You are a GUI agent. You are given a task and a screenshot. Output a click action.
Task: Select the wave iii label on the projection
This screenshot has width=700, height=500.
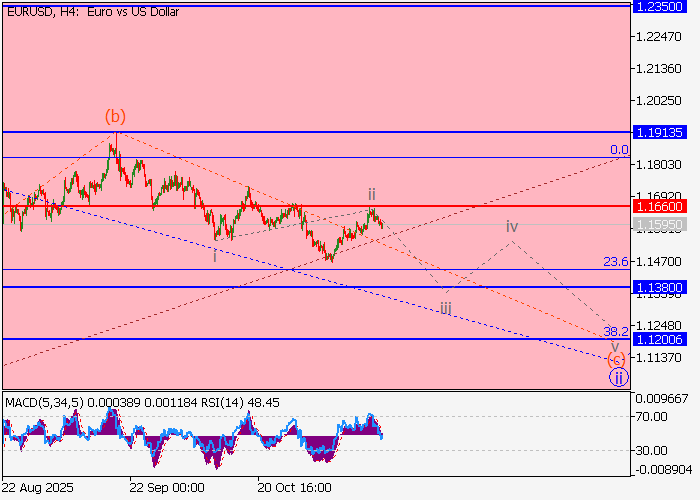click(445, 308)
